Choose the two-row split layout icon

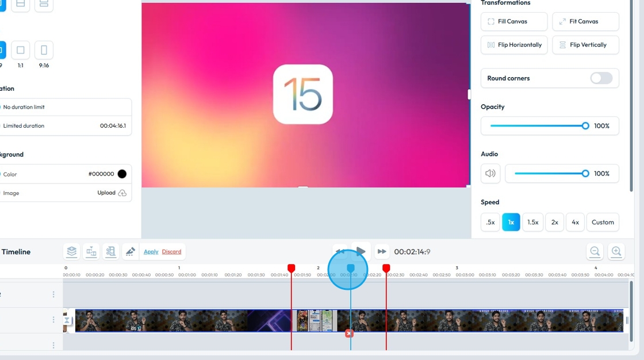(21, 4)
